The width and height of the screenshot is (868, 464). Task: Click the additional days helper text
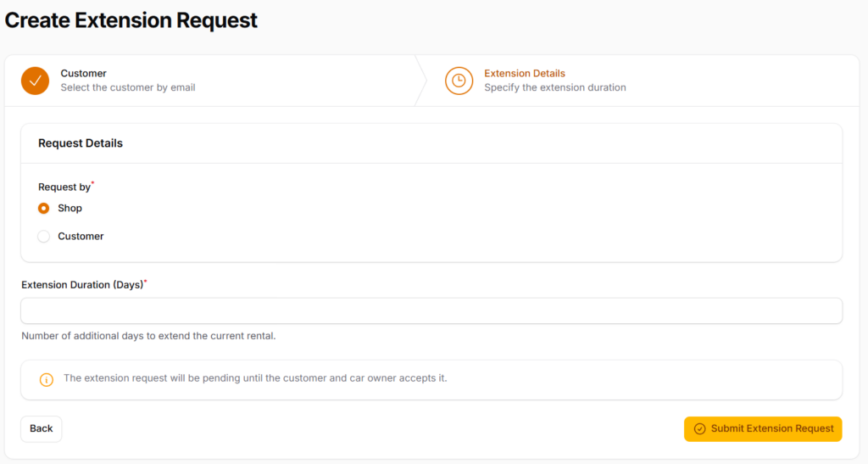pyautogui.click(x=148, y=336)
